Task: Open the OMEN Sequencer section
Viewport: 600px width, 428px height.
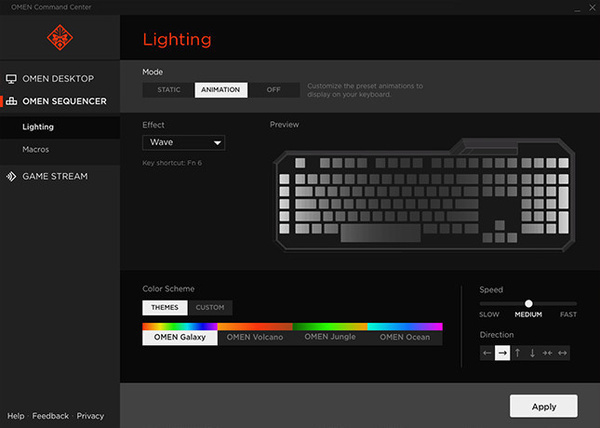Action: pos(64,101)
